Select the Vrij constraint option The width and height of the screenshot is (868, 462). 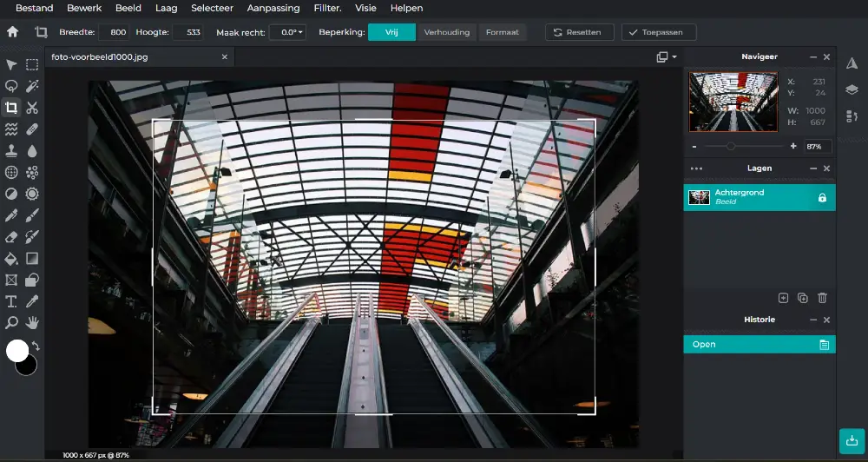click(x=391, y=32)
